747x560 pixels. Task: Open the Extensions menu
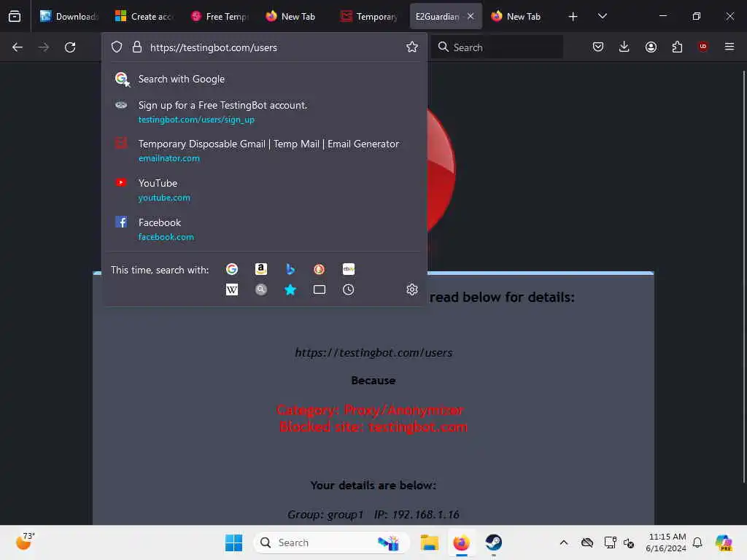click(x=677, y=47)
